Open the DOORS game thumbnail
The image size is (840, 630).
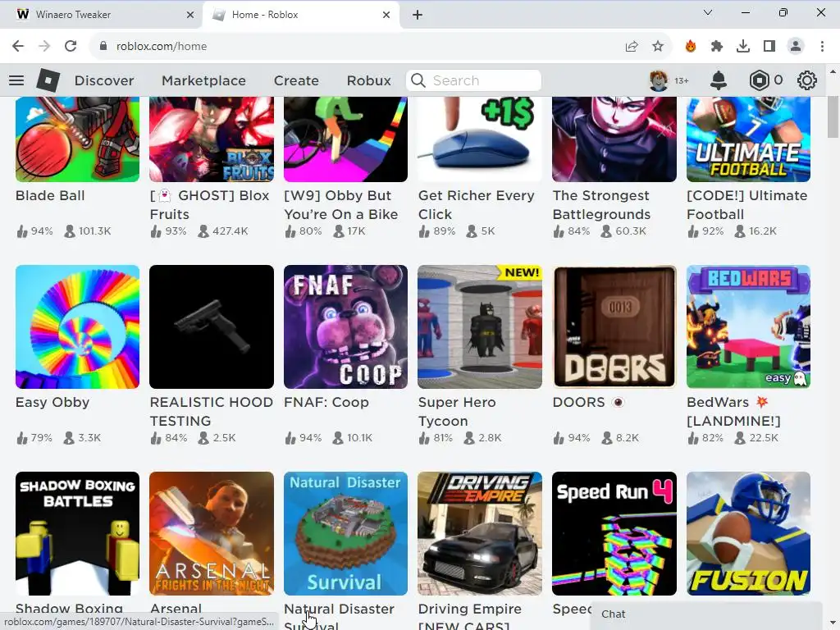click(614, 326)
